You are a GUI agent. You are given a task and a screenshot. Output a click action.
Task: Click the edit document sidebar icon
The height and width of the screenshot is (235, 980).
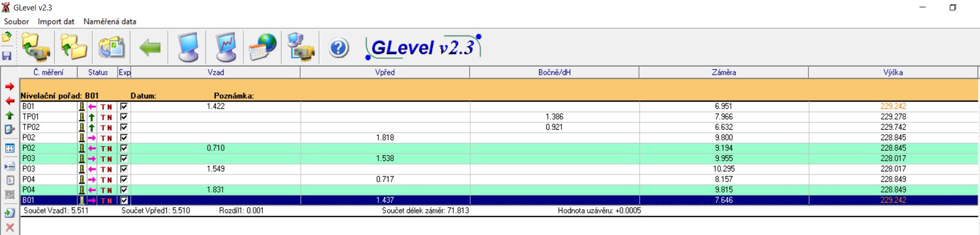[x=9, y=129]
